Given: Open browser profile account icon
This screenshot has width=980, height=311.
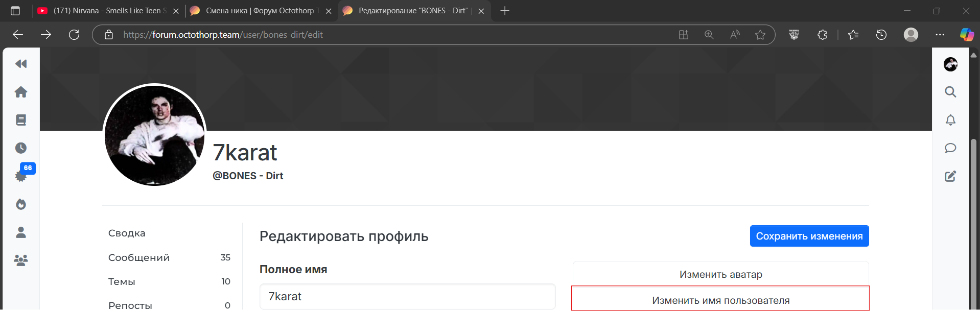Looking at the screenshot, I should (x=911, y=35).
